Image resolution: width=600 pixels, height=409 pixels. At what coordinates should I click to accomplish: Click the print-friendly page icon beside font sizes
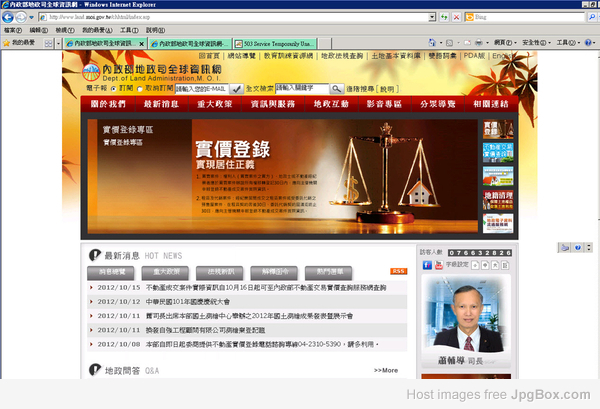[x=505, y=265]
